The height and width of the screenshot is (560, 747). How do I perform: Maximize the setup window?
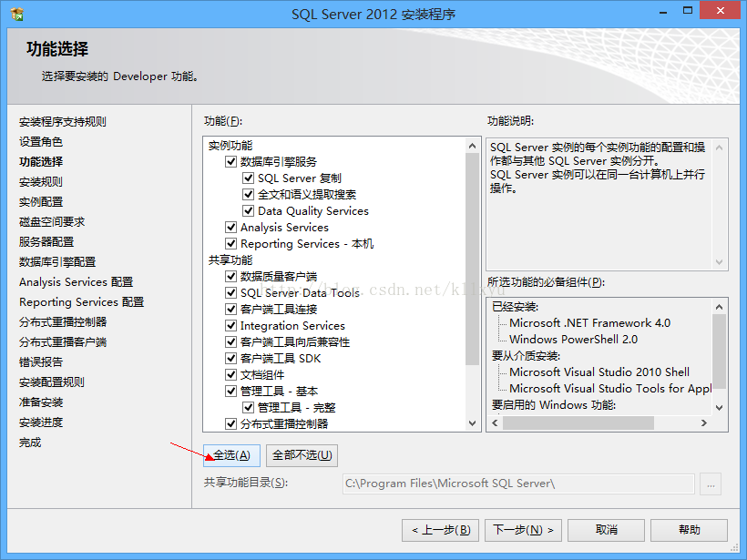pos(688,11)
